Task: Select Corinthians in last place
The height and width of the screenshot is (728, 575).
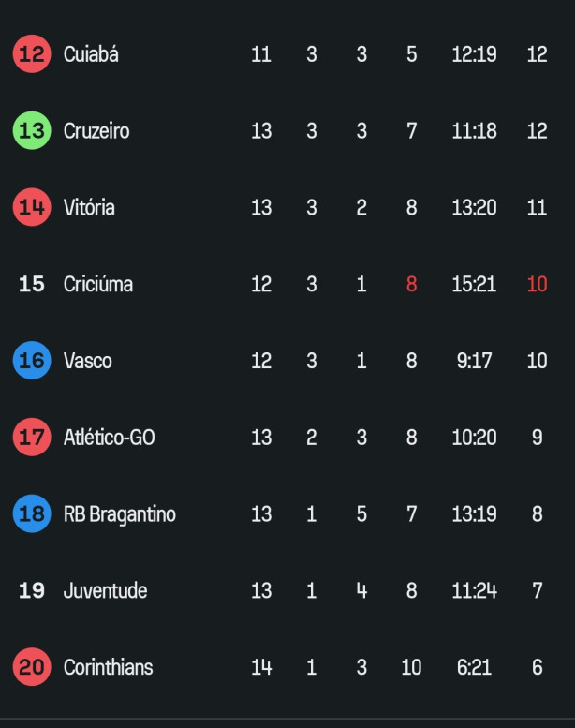Action: tap(108, 667)
